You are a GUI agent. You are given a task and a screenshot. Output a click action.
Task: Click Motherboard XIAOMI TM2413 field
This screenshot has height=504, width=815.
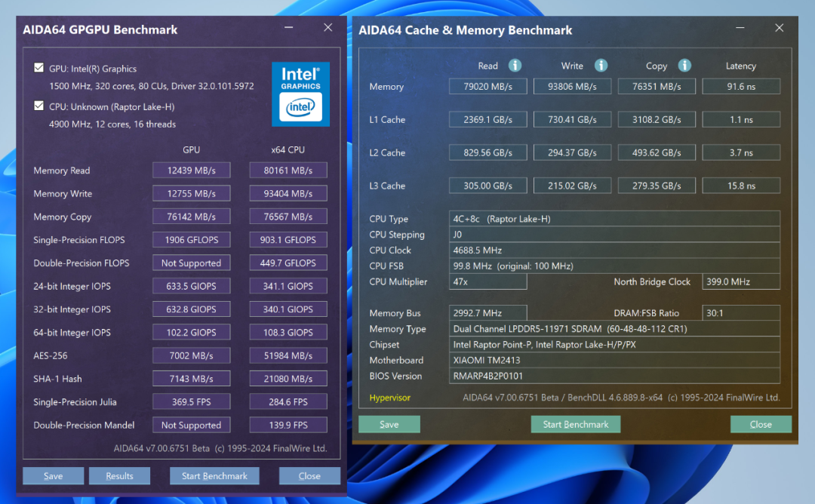(614, 360)
